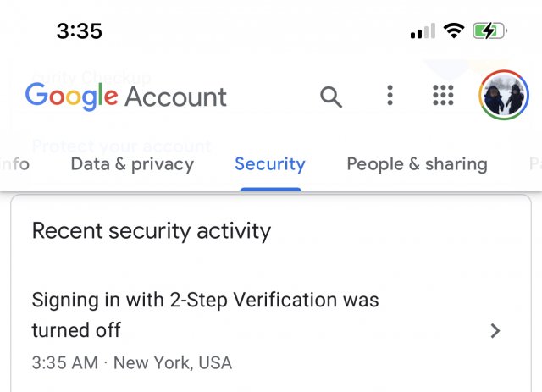Tap the battery charging indicator
This screenshot has width=542, height=392.
coord(489,31)
